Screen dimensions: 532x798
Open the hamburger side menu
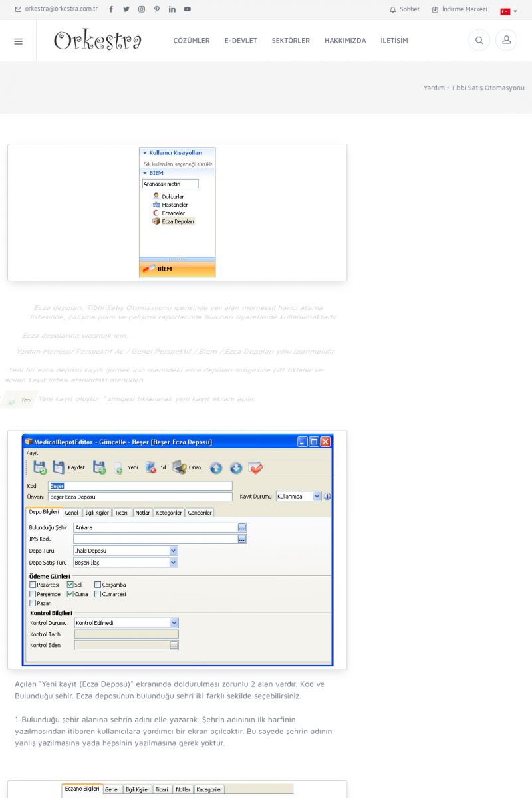point(18,41)
